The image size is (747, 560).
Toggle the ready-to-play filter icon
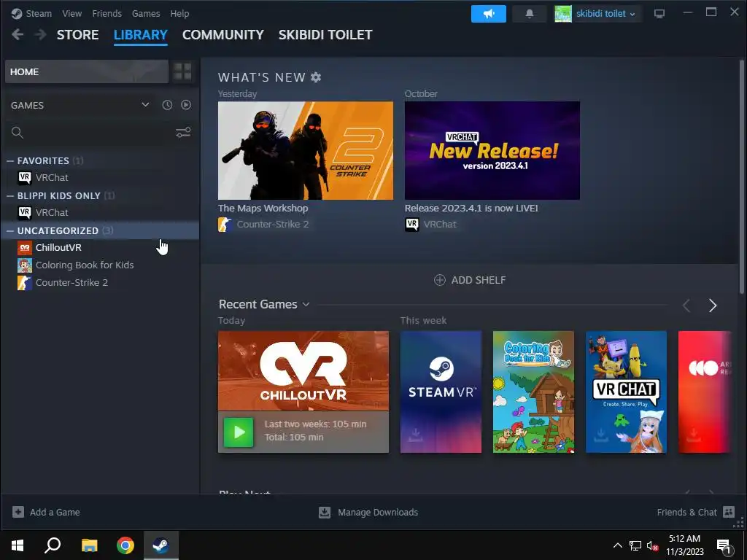(x=186, y=105)
